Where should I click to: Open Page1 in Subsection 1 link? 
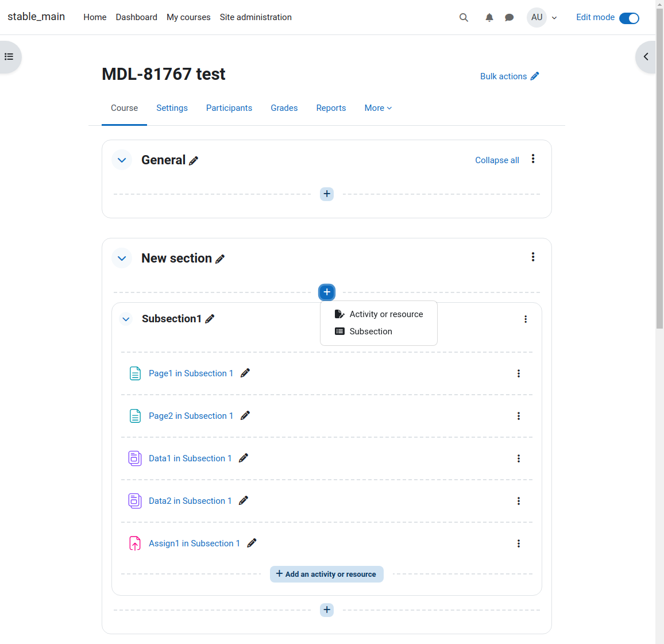click(x=191, y=373)
